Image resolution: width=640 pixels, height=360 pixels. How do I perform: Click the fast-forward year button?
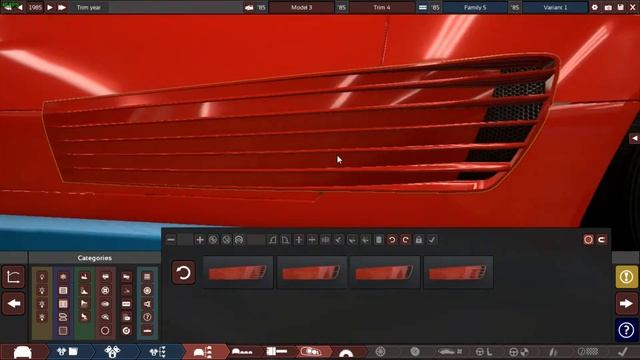click(x=62, y=7)
